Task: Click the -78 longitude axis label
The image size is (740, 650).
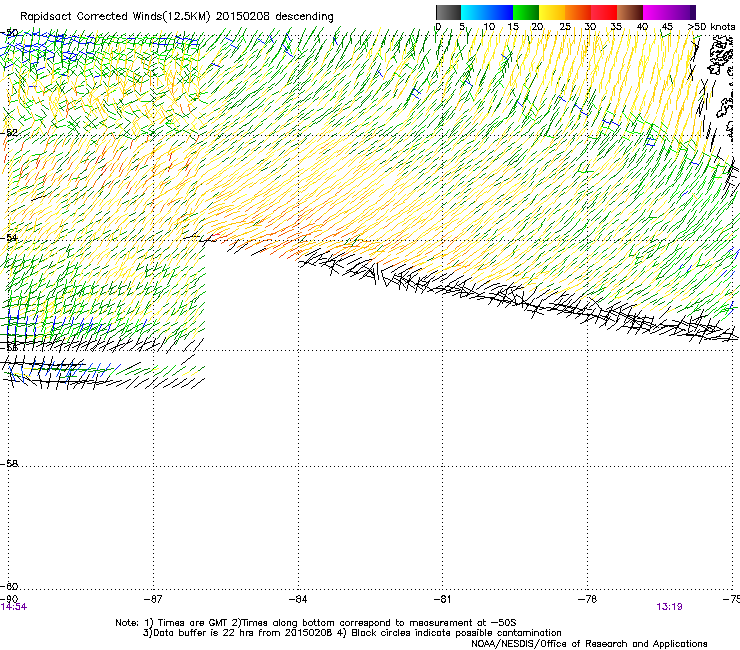Action: click(x=587, y=599)
